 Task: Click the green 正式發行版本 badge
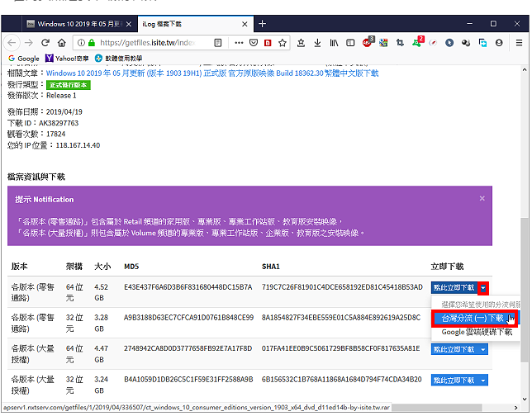tap(69, 85)
